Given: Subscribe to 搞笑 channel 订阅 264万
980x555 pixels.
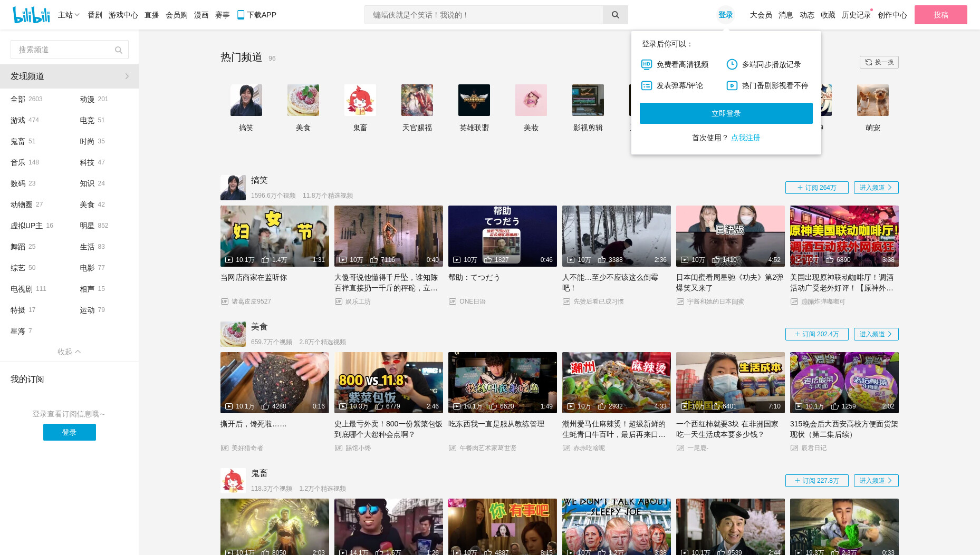Looking at the screenshot, I should 817,188.
